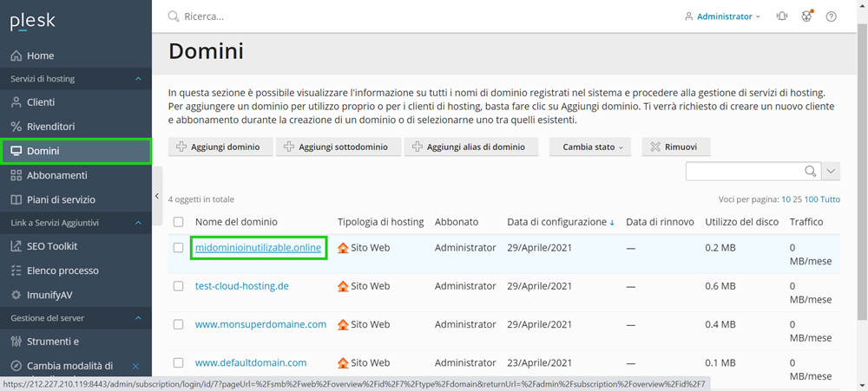Open www.monsuperdomaine.com domain link

click(x=260, y=324)
